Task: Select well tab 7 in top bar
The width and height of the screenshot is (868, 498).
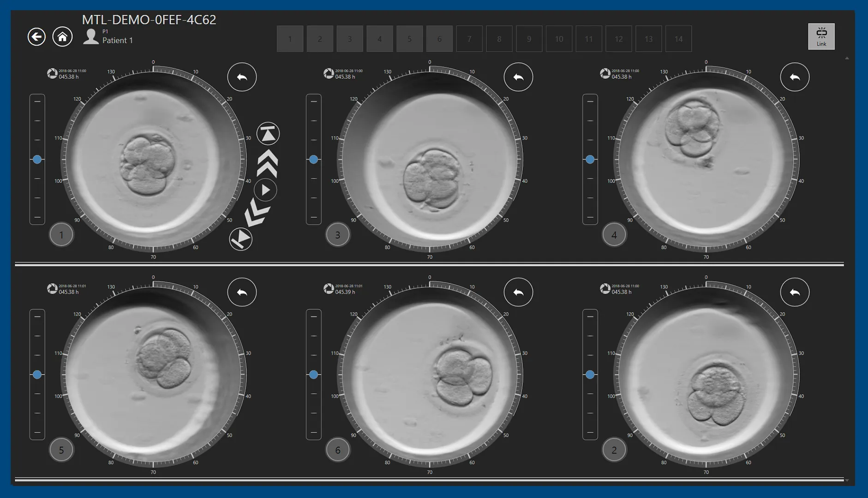Action: tap(469, 39)
